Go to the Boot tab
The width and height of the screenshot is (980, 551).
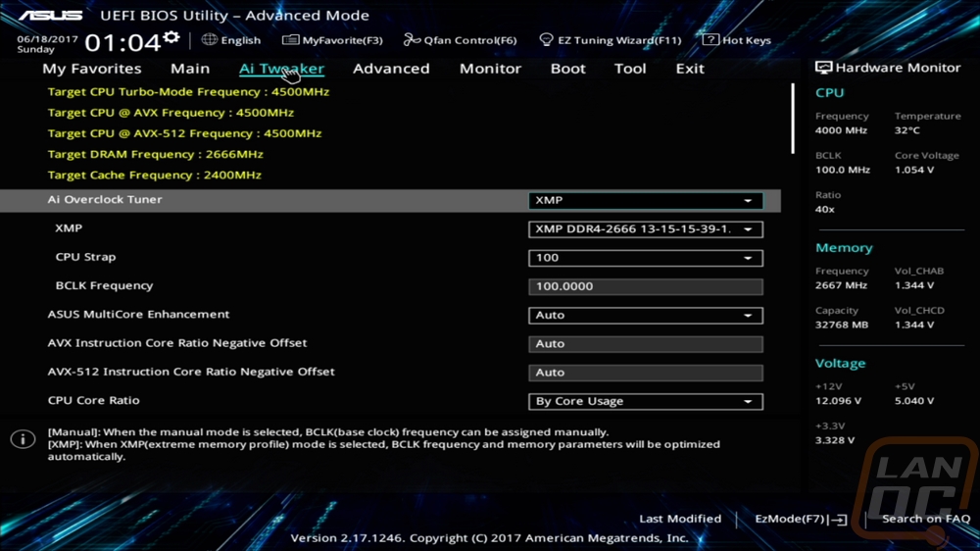pyautogui.click(x=567, y=69)
